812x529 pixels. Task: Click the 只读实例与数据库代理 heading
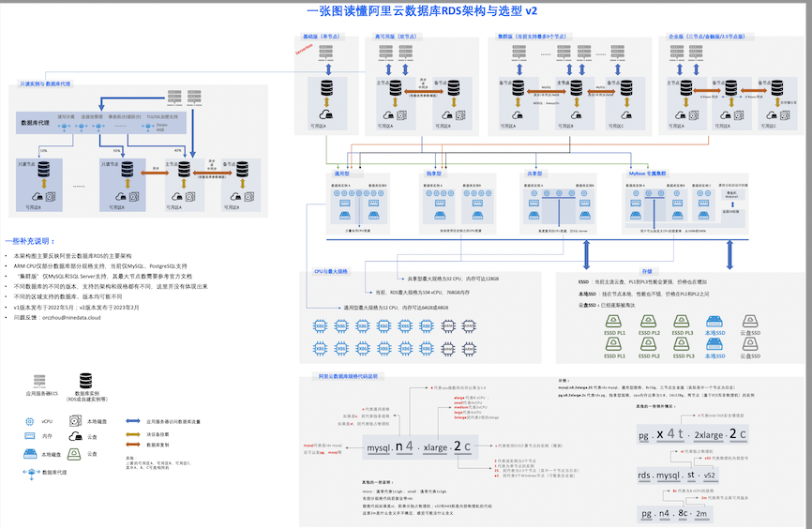point(46,83)
